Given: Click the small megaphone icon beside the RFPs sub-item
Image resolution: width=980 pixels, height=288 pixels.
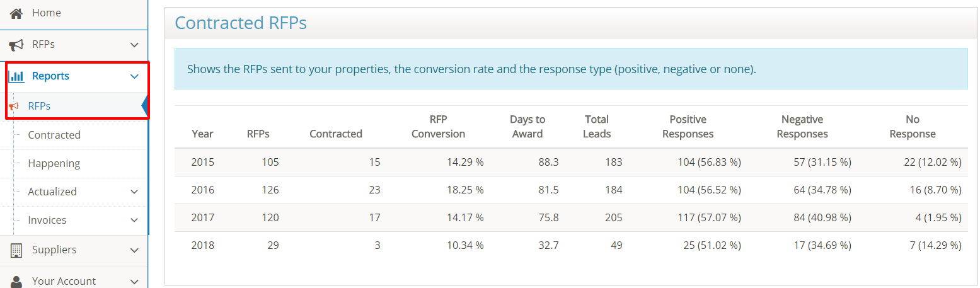Looking at the screenshot, I should (x=14, y=106).
